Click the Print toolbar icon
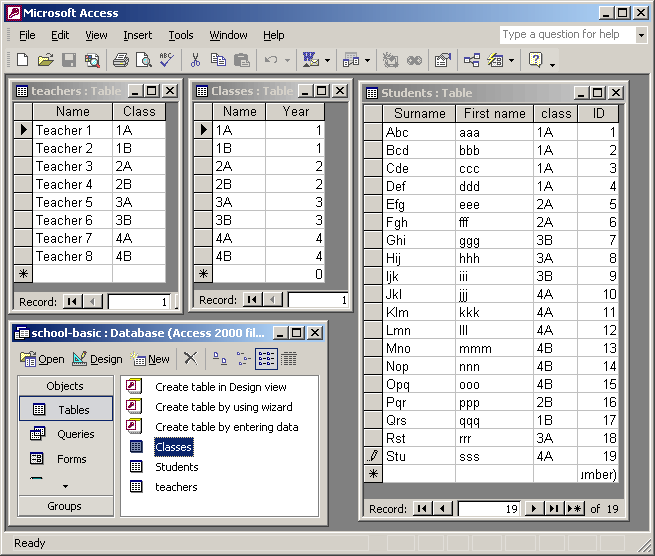This screenshot has height=556, width=655. [x=121, y=60]
